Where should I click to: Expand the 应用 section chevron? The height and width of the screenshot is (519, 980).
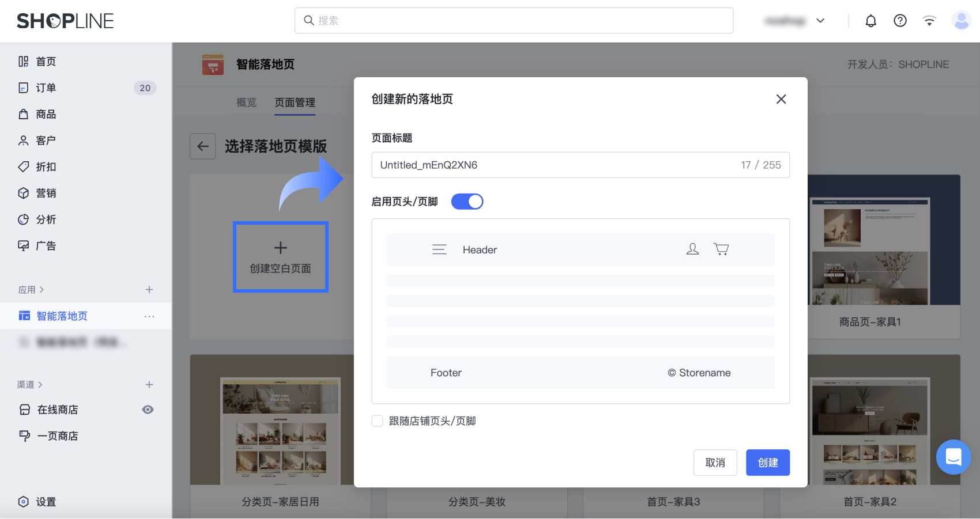click(42, 290)
